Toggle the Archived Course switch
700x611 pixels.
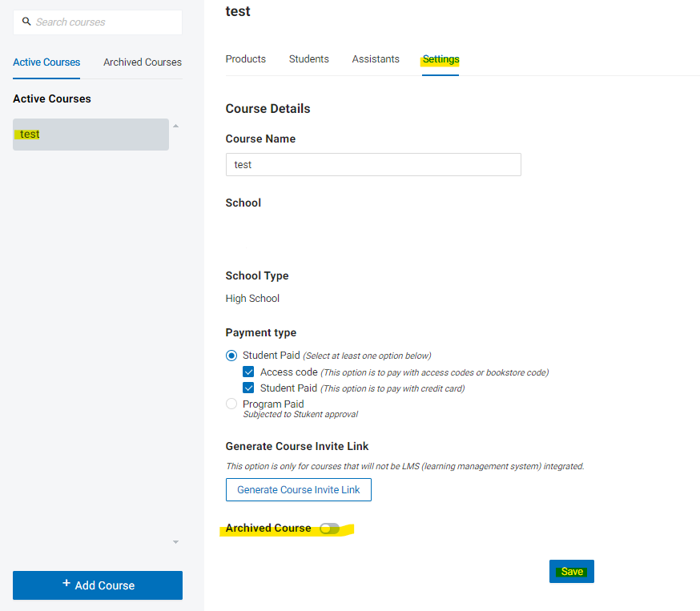[329, 529]
